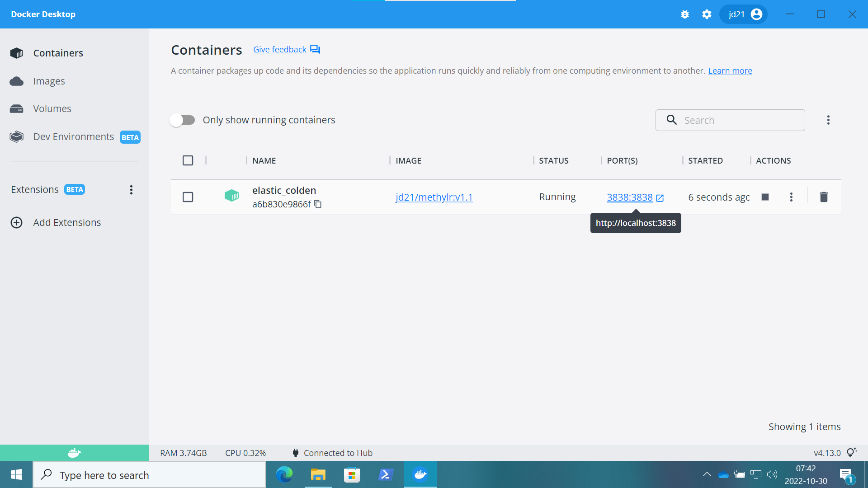Screen dimensions: 868x488
Task: Open the notification center icon in the taskbar
Action: click(846, 475)
